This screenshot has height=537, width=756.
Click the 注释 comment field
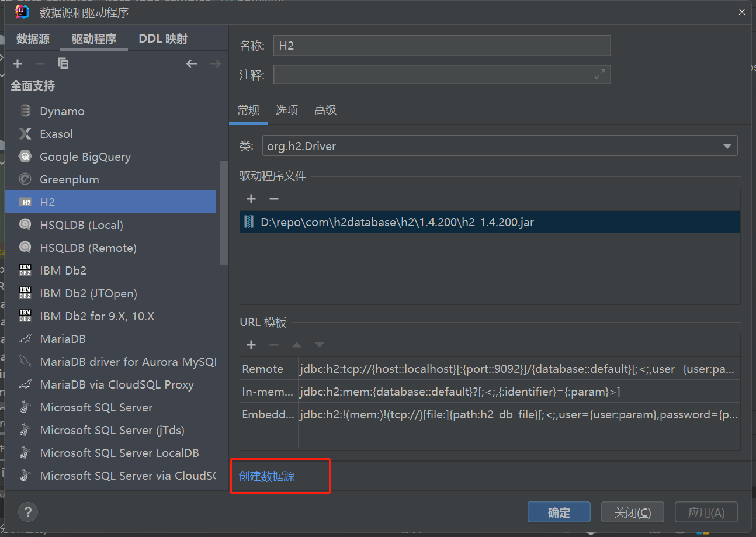click(442, 74)
